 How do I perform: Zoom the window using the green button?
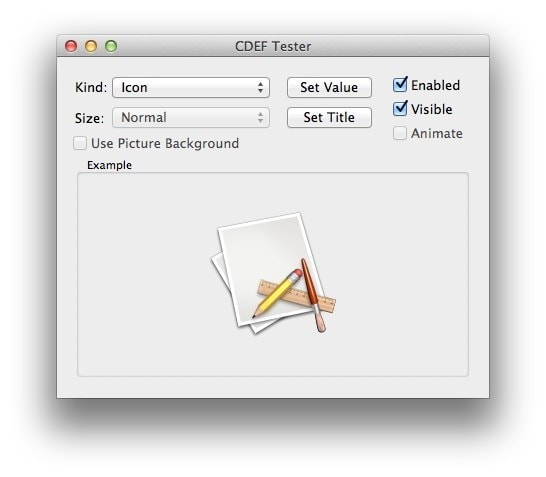[x=111, y=46]
